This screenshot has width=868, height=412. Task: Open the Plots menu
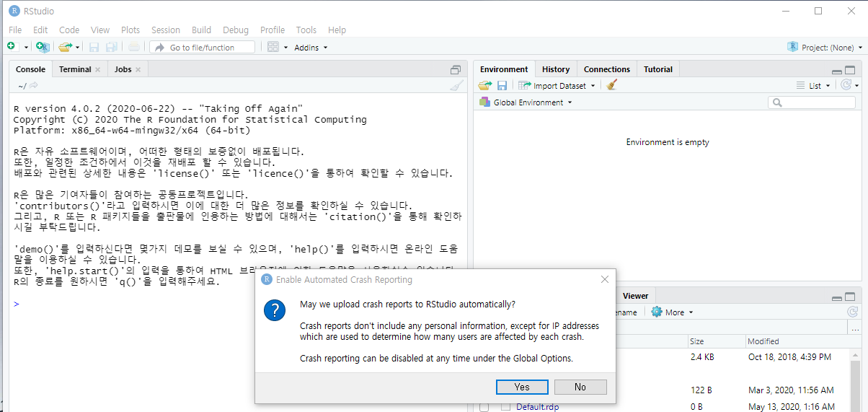click(130, 30)
